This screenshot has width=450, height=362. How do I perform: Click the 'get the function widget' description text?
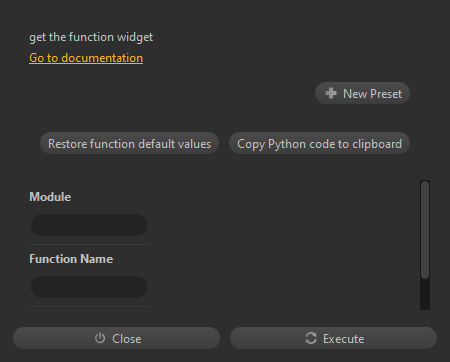tap(91, 37)
